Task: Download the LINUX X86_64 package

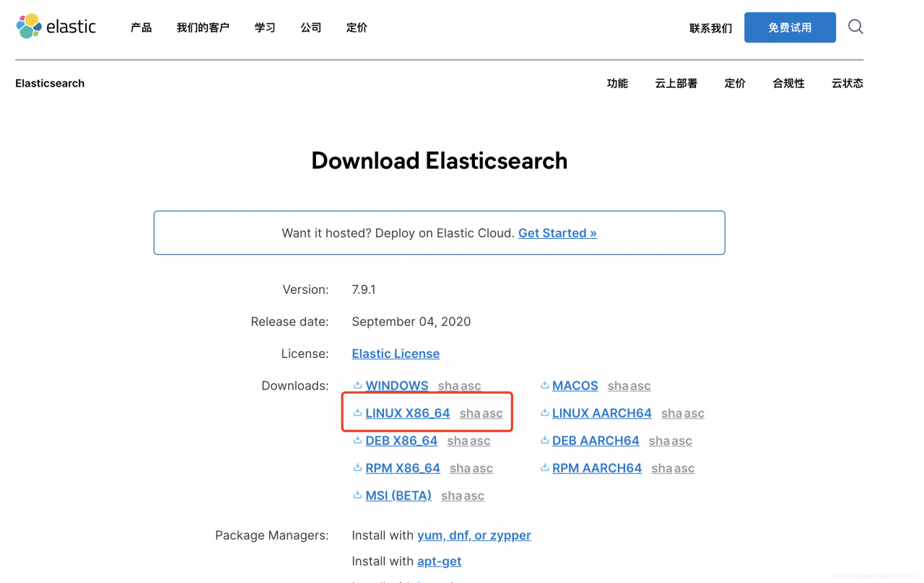Action: 408,413
